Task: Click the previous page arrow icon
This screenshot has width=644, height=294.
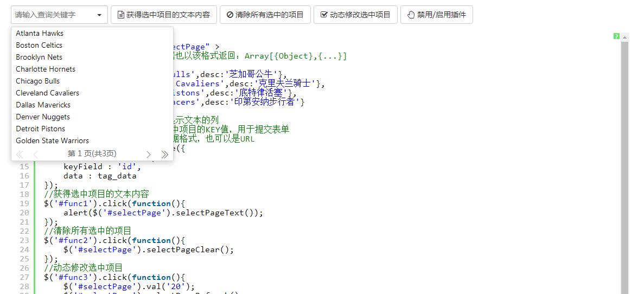Action: pyautogui.click(x=36, y=155)
